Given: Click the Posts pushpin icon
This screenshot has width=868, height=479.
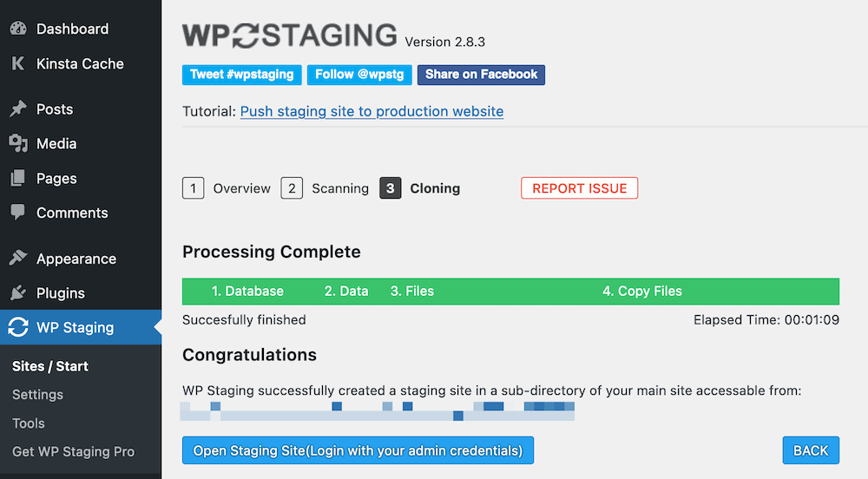Looking at the screenshot, I should coord(18,109).
